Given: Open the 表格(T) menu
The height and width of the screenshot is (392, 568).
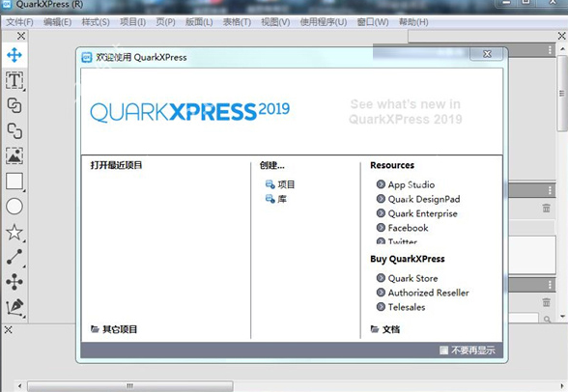Looking at the screenshot, I should point(237,22).
